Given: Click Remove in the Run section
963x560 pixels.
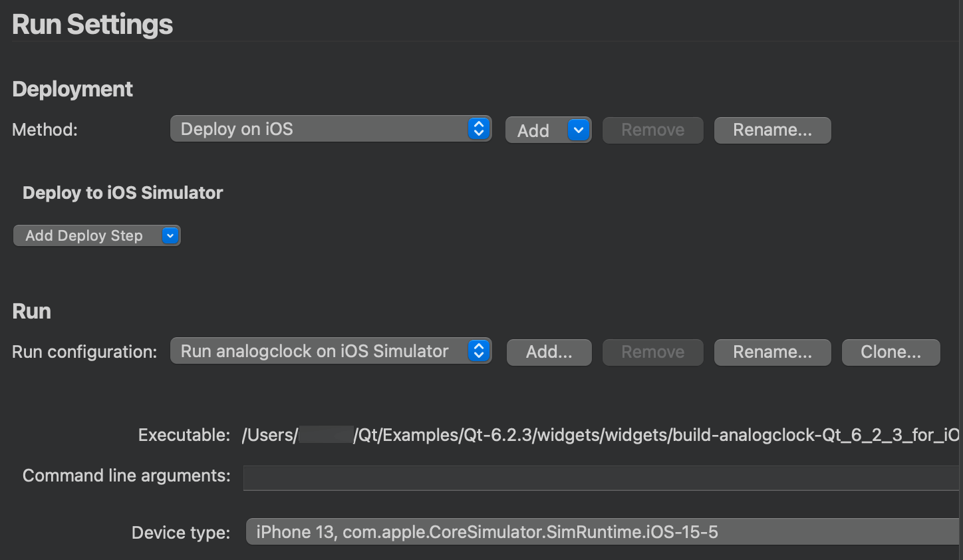Looking at the screenshot, I should [x=652, y=352].
